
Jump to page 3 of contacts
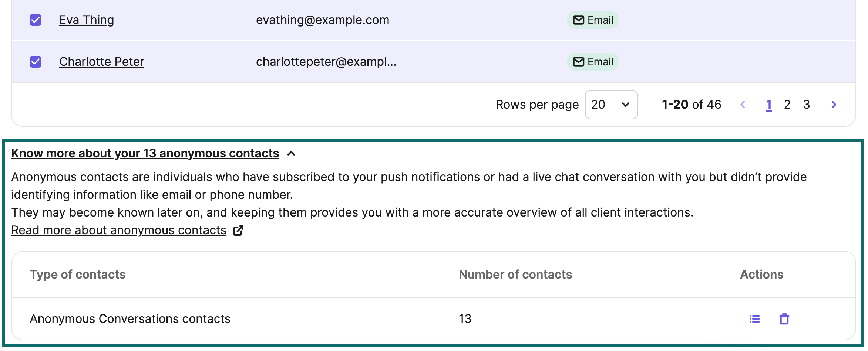click(807, 105)
